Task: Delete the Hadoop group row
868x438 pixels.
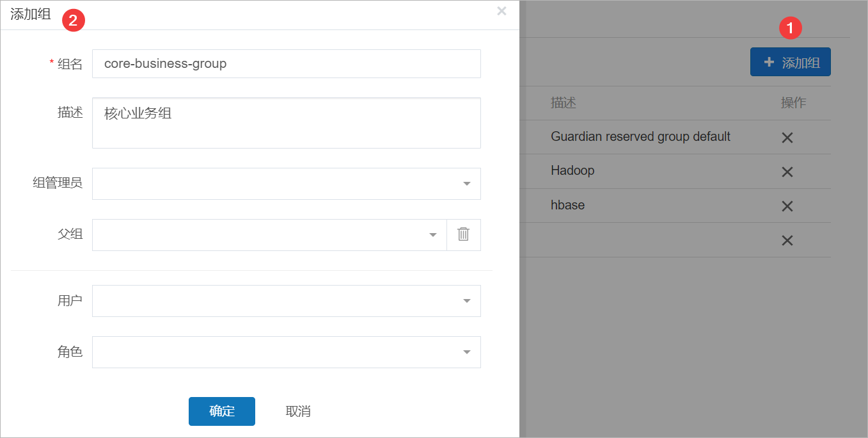Action: click(787, 172)
